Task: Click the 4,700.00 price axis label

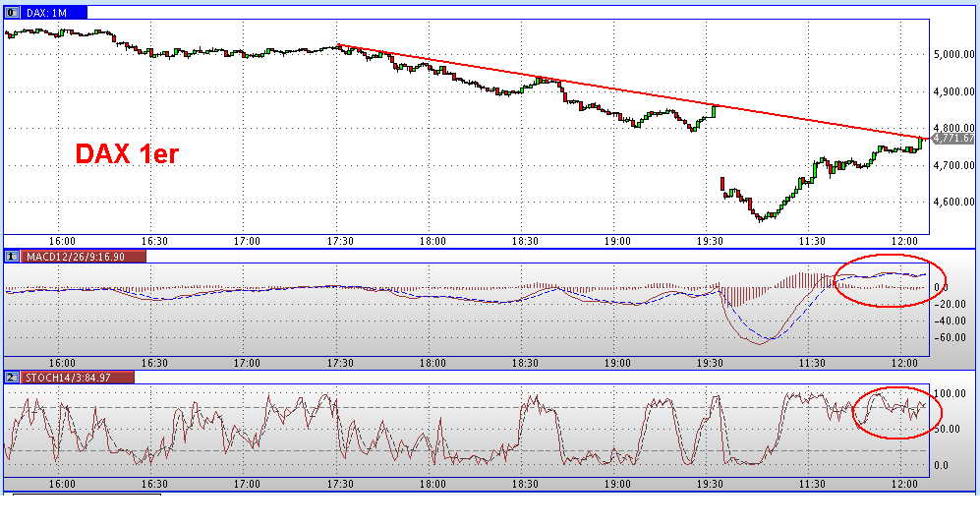Action: [x=953, y=165]
